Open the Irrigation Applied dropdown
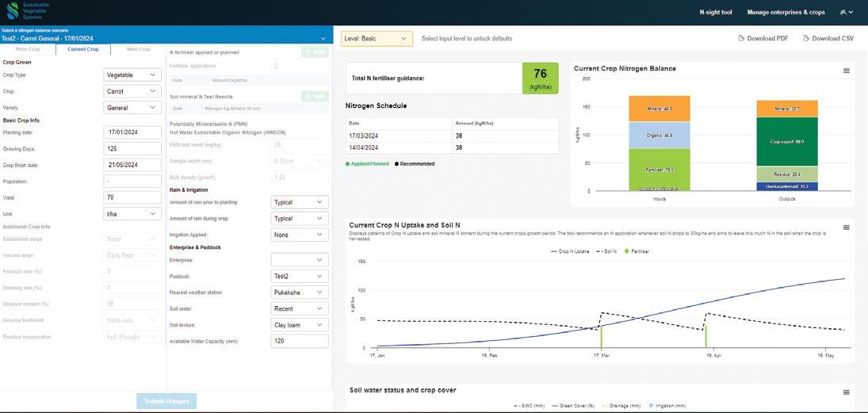The image size is (868, 413). click(300, 235)
